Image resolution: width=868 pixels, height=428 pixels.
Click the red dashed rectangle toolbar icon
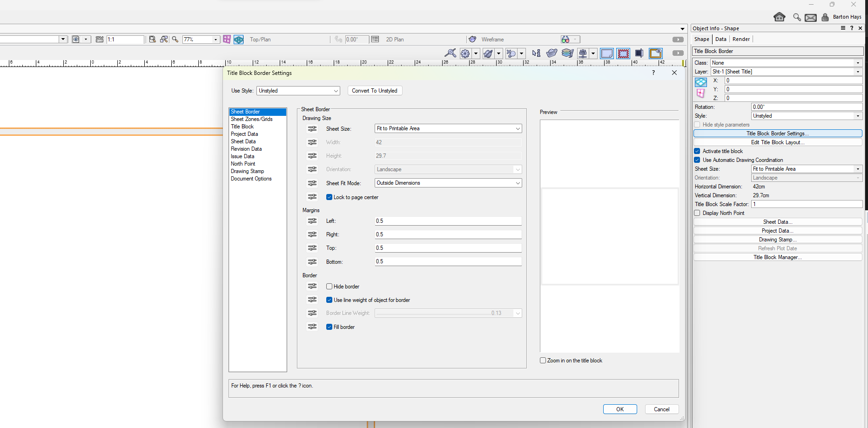(x=623, y=53)
